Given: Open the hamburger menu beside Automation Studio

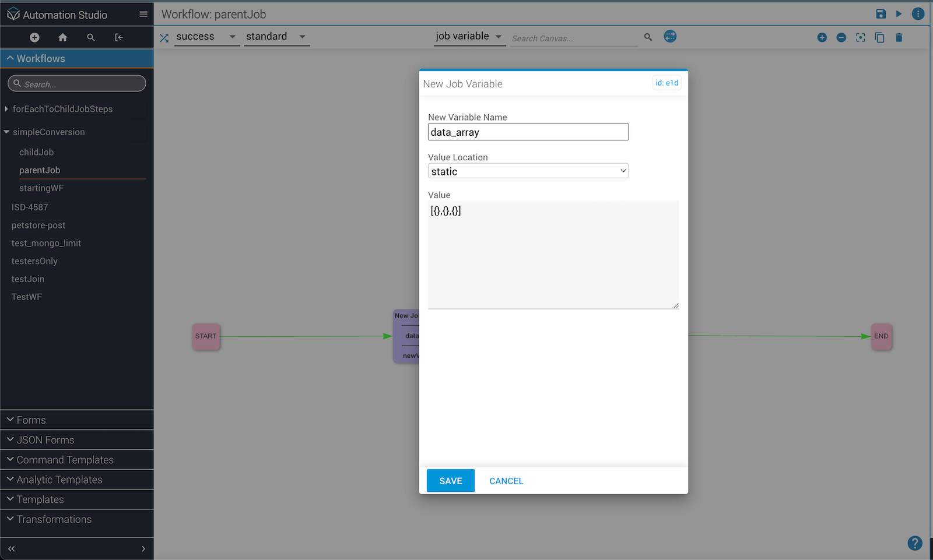Looking at the screenshot, I should (143, 15).
